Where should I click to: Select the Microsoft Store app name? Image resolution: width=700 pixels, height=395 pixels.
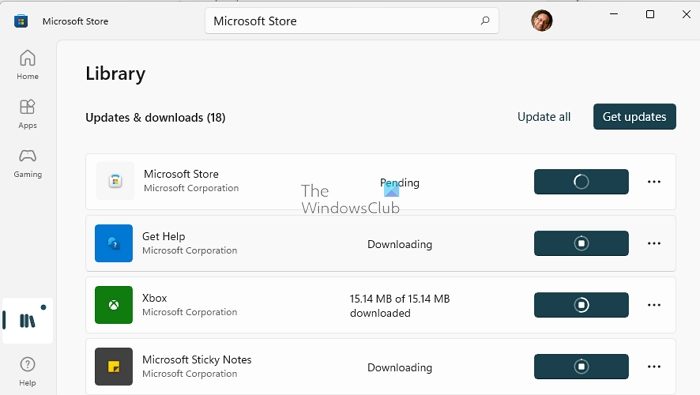coord(181,174)
